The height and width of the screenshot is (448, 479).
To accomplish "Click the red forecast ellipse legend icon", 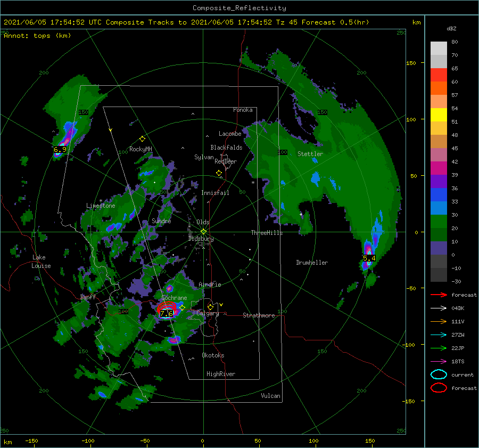I will [x=439, y=388].
